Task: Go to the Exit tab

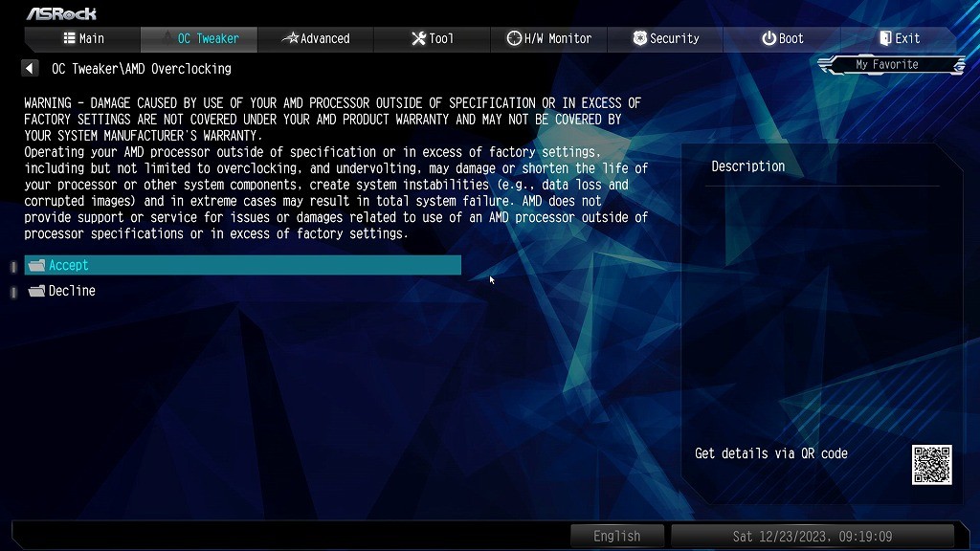Action: click(899, 38)
